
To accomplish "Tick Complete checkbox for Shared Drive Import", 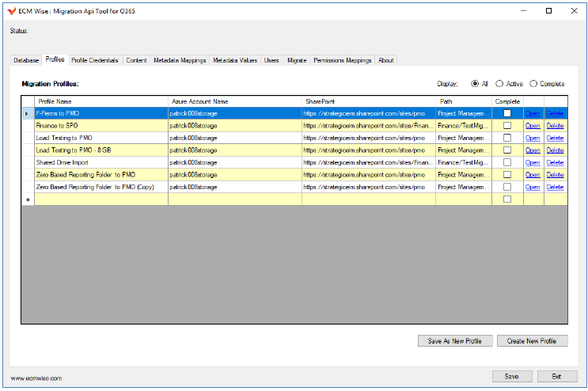I will pos(507,162).
